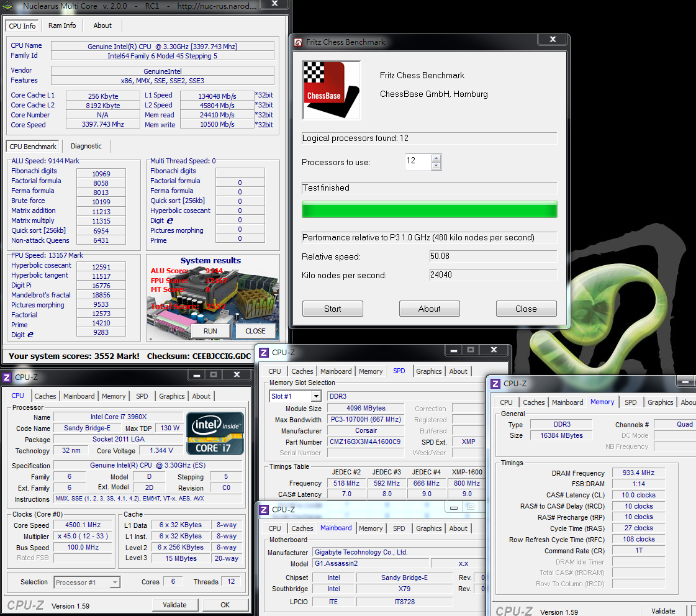Open the Slot #1 memory slot dropdown
Screen dimensions: 696x616
coord(316,396)
